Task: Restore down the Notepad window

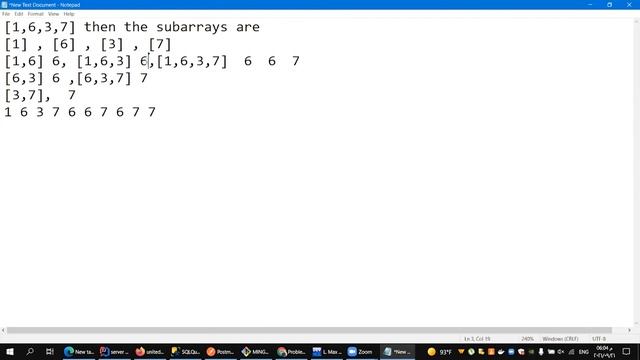Action: 609,4
